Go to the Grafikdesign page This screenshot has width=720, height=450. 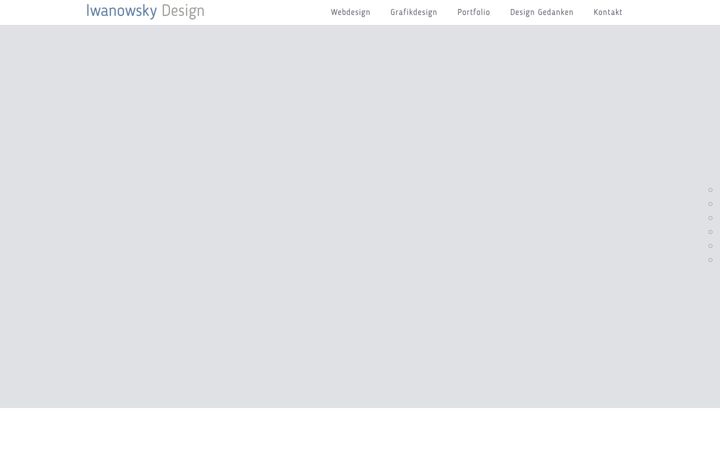(x=414, y=12)
